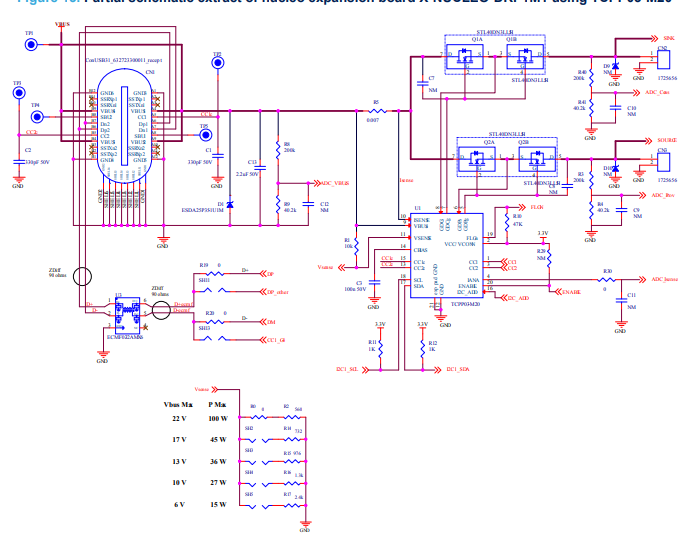Click the Q2A MOSFET symbol
Viewport: 700px width, 545px height.
pos(477,159)
